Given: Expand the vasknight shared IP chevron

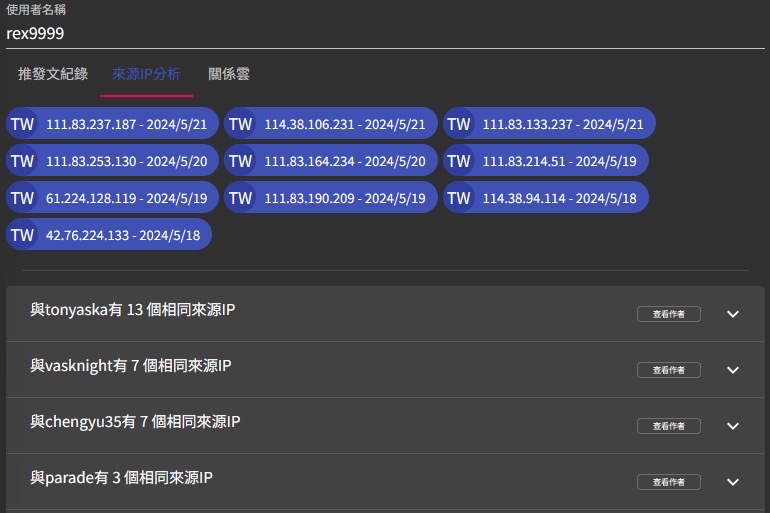Looking at the screenshot, I should (x=733, y=370).
